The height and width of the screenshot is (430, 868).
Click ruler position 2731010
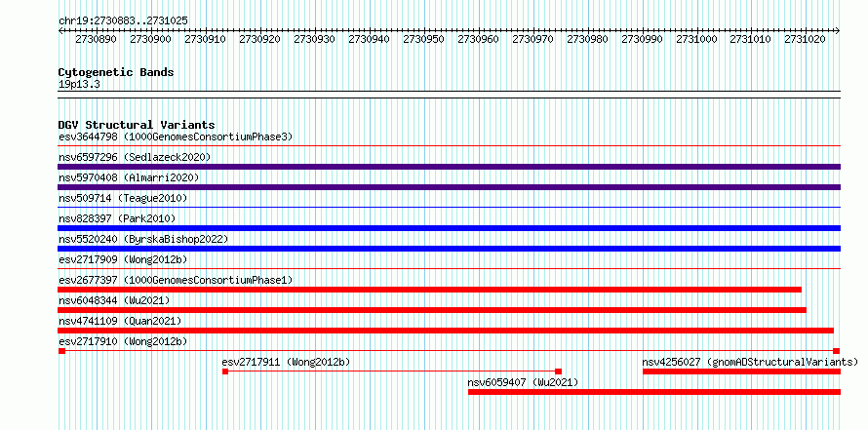(x=751, y=39)
